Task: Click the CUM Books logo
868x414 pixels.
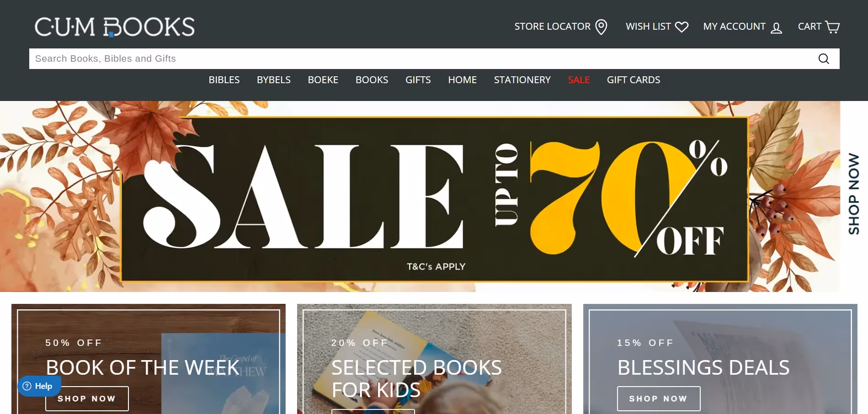Action: click(x=115, y=27)
